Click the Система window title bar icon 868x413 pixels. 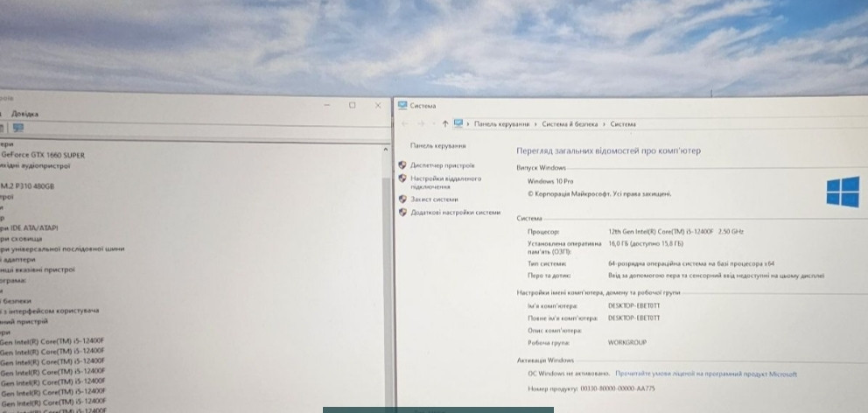coord(402,105)
